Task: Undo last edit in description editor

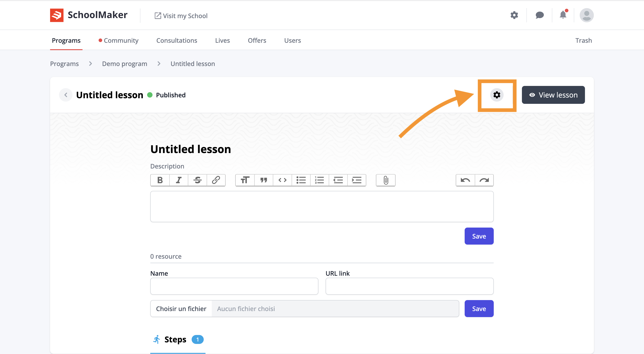Action: (465, 180)
